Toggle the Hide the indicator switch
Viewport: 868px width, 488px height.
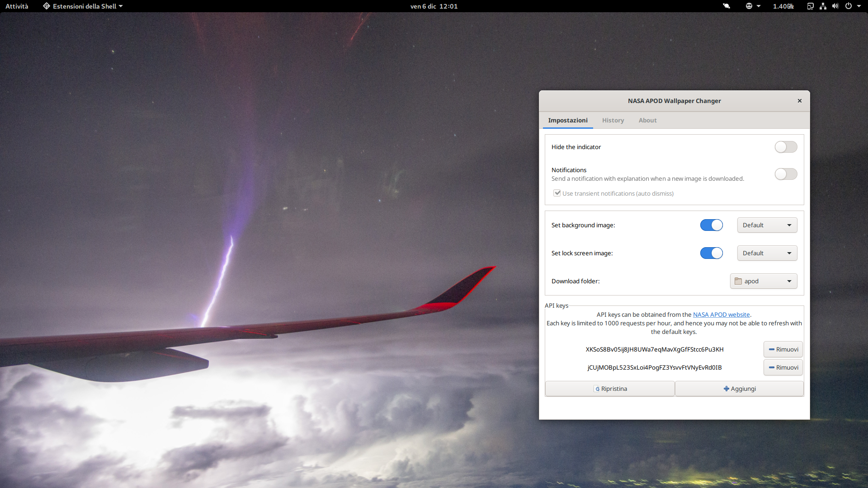pyautogui.click(x=786, y=147)
